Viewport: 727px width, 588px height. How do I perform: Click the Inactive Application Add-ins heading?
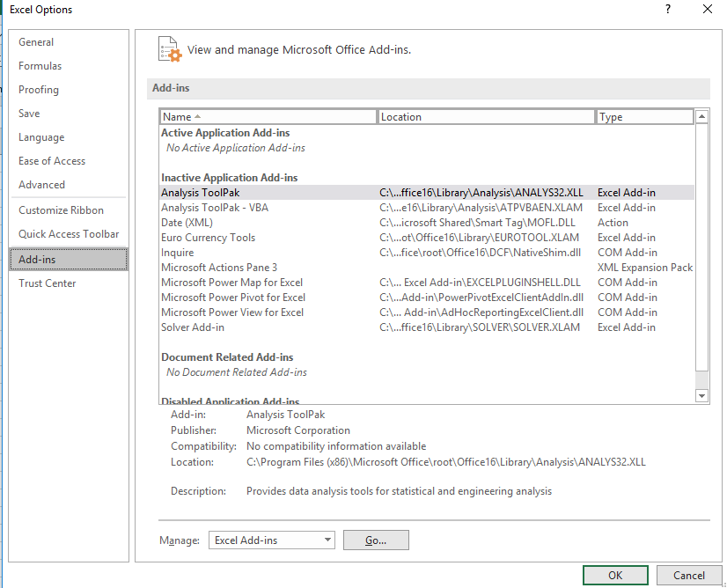point(230,178)
